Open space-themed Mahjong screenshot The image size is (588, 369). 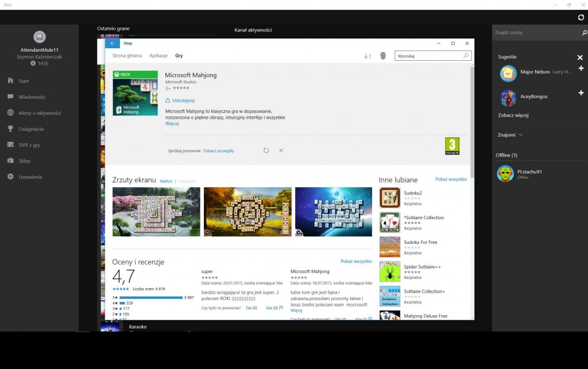click(334, 212)
